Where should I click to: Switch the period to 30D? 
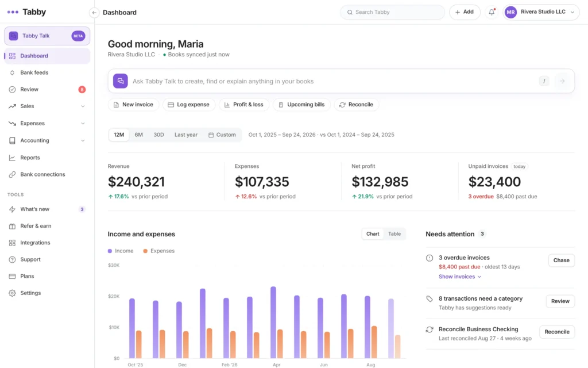158,135
